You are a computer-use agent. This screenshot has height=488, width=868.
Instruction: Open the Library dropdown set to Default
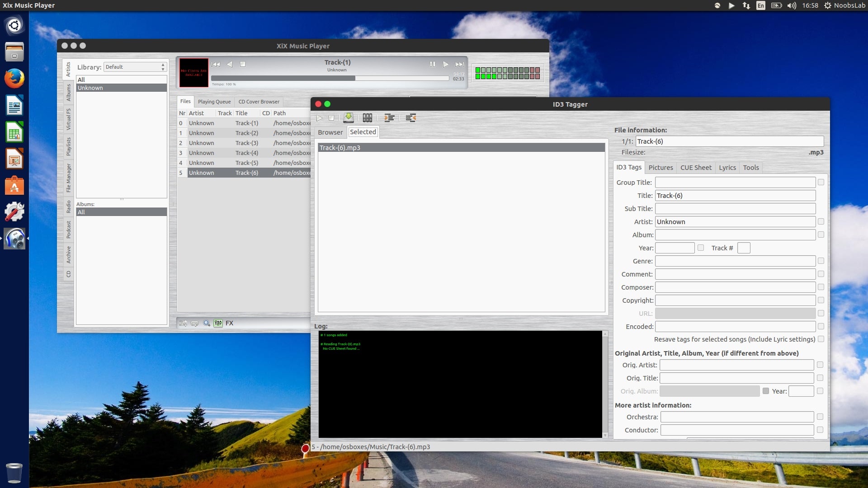(135, 67)
